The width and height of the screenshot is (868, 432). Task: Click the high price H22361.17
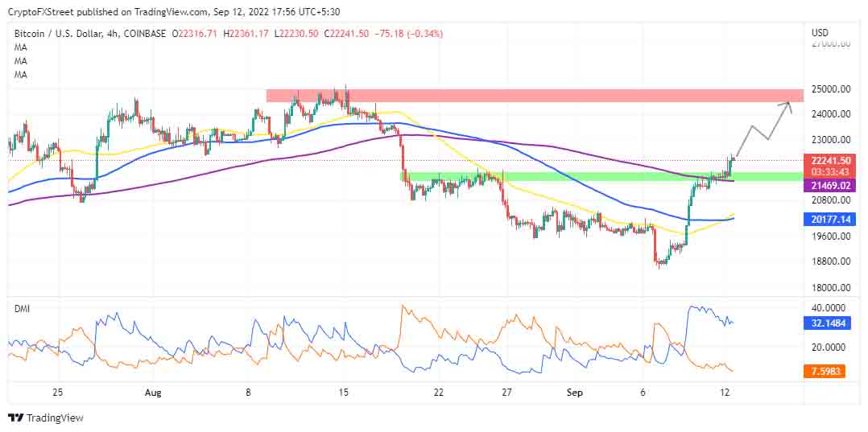(x=247, y=34)
